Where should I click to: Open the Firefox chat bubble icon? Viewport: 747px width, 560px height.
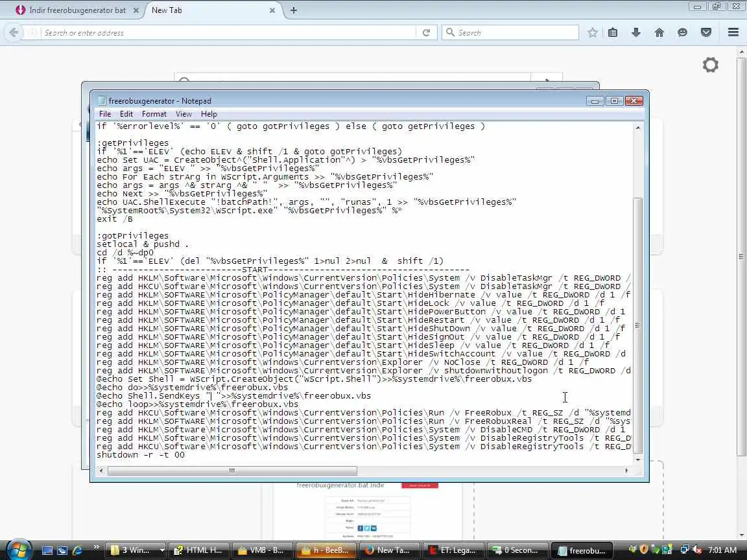pyautogui.click(x=683, y=32)
